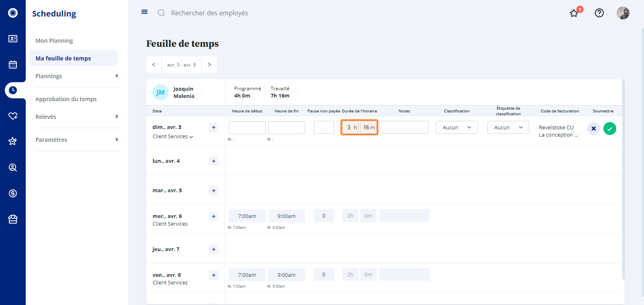This screenshot has width=644, height=305.
Task: Click the timesheet vertical scrollbar
Action: click(x=623, y=179)
